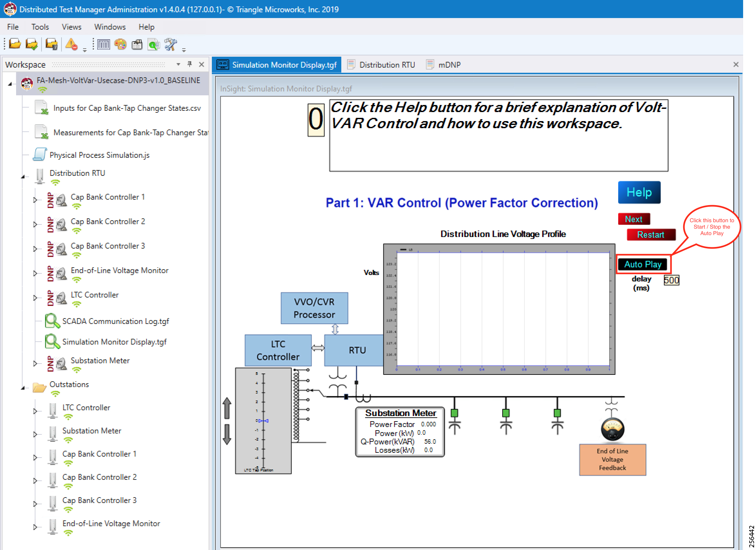
Task: Click device icon beside Outstations End-of-Line Voltage Monitor
Action: pos(52,526)
